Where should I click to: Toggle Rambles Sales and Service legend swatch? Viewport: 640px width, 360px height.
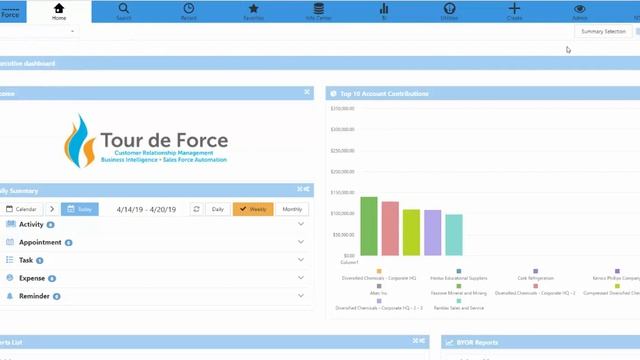(x=459, y=301)
